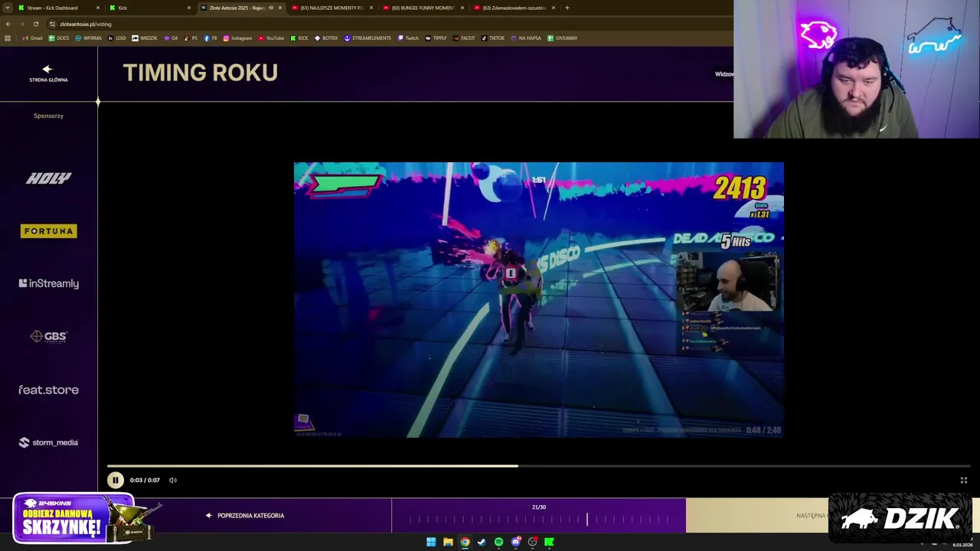
Task: Open the LOGI bookmark
Action: point(117,38)
